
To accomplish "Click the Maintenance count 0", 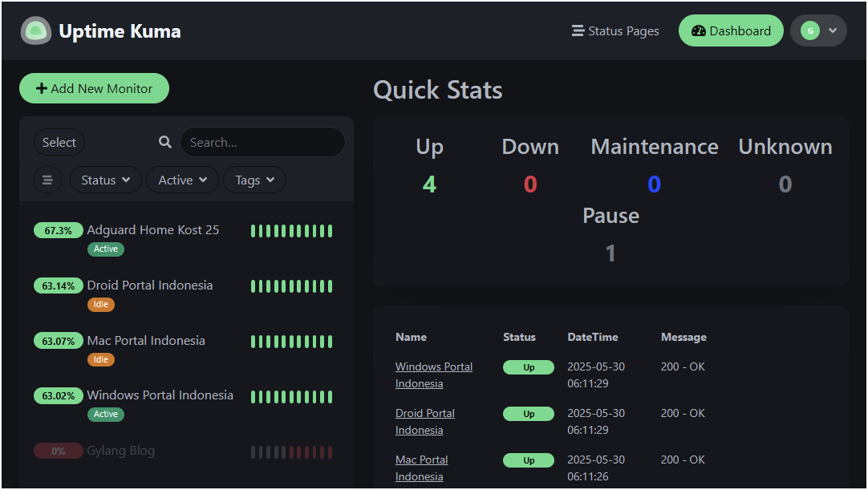I will pyautogui.click(x=655, y=184).
